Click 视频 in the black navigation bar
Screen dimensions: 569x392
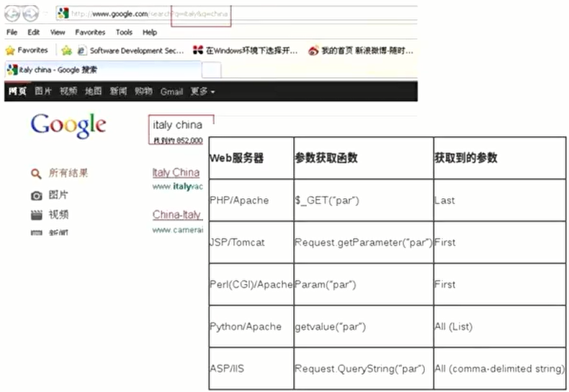pos(68,92)
